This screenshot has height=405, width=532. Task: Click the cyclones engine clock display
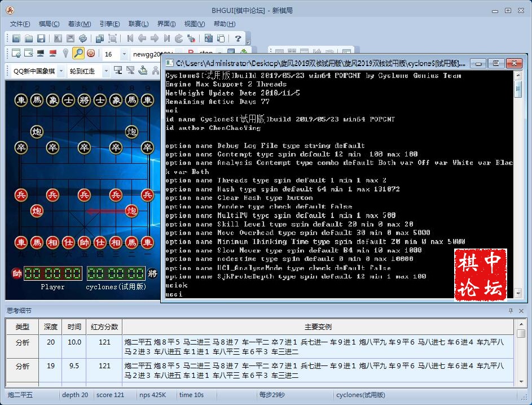[116, 273]
